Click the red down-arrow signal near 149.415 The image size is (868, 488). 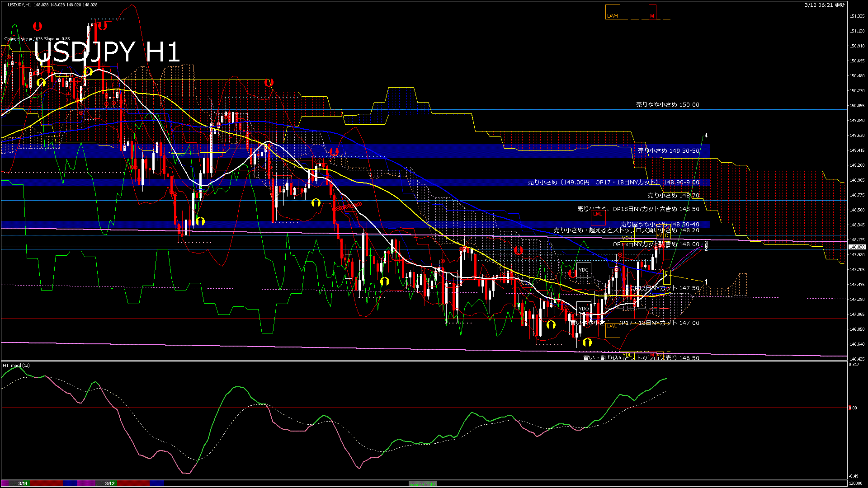334,151
